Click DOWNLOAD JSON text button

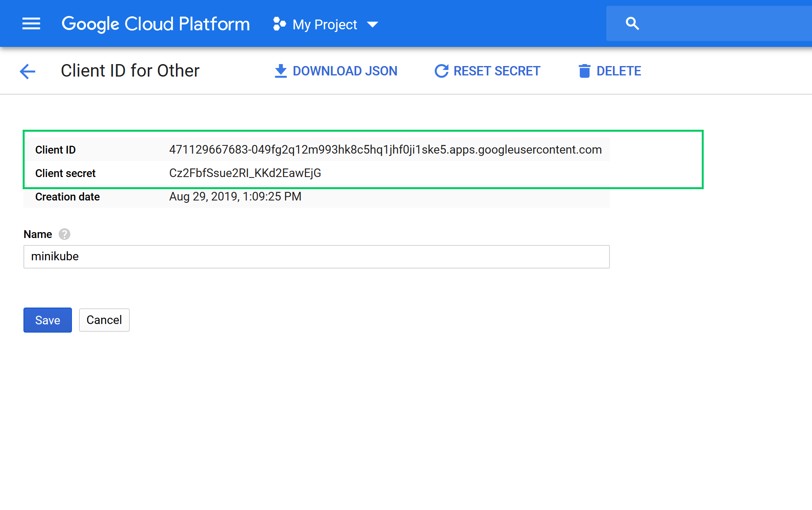[x=345, y=71]
